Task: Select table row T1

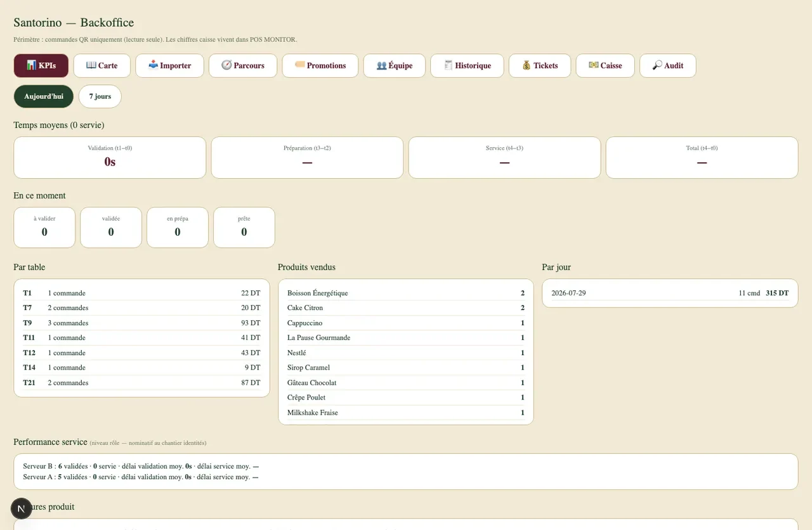Action: pyautogui.click(x=141, y=293)
